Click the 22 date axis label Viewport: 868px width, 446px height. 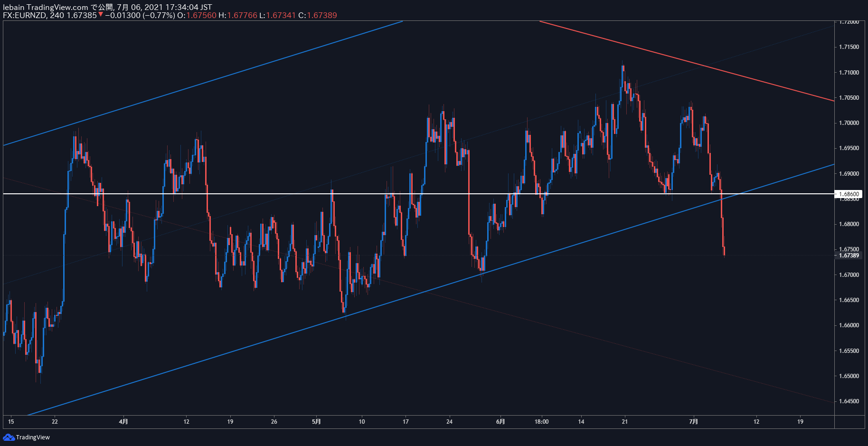(55, 421)
